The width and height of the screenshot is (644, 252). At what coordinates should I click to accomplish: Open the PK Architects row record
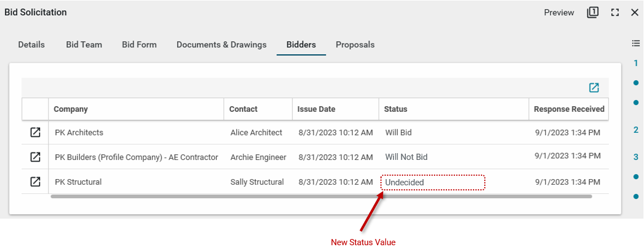point(35,133)
